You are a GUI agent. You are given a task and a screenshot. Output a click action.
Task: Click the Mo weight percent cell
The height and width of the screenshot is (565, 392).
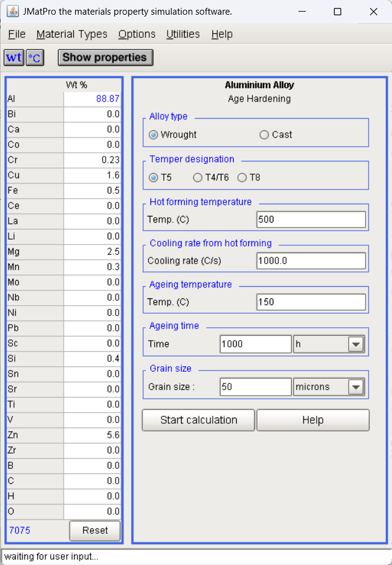(x=92, y=282)
